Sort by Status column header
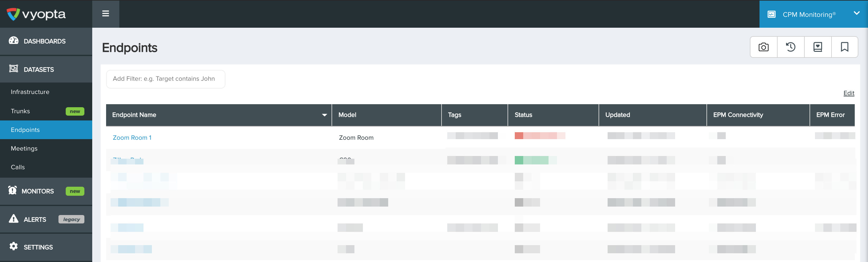Screen dimensions: 868x262 [x=553, y=115]
